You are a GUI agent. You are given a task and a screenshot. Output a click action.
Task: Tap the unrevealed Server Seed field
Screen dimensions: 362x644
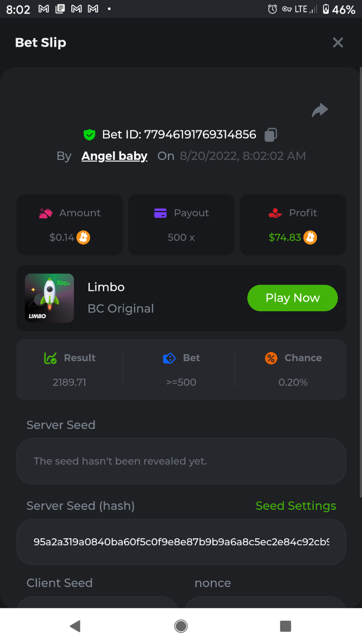click(x=181, y=461)
